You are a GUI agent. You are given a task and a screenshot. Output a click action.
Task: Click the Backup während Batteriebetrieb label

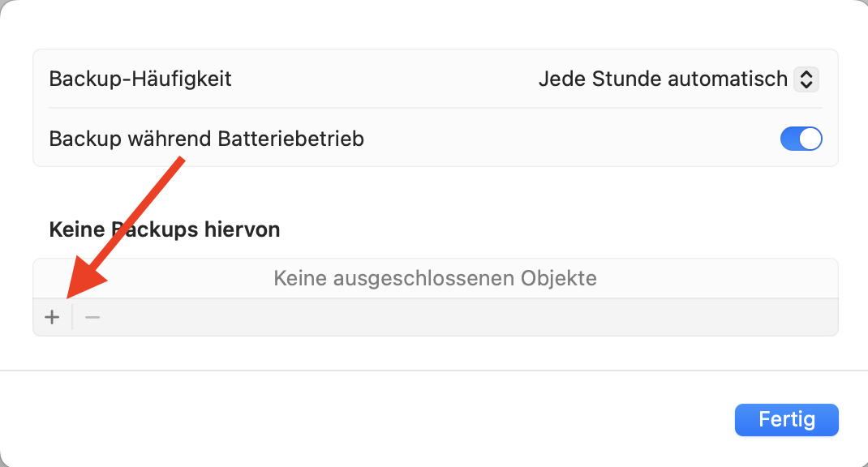206,139
